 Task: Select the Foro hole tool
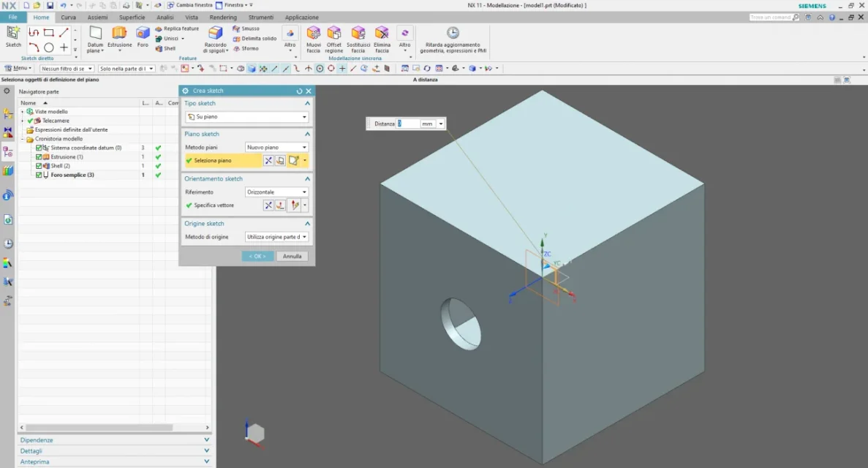(x=143, y=33)
